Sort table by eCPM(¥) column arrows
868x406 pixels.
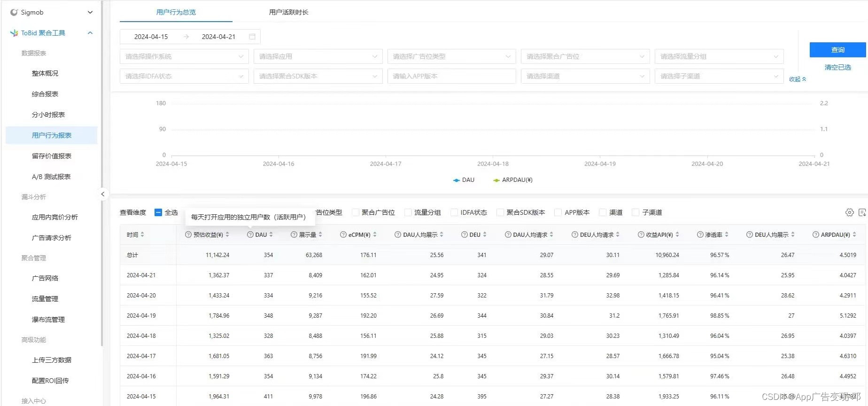coord(375,234)
